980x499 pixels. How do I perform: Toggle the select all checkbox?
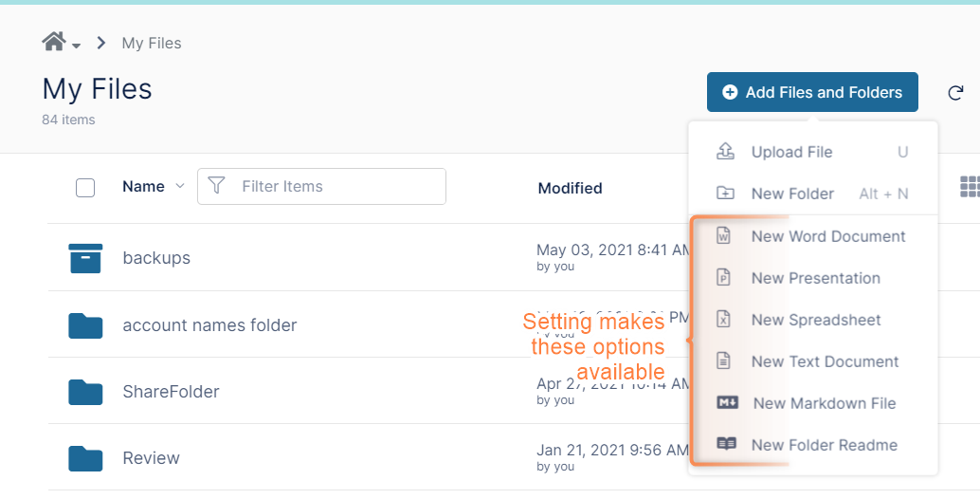[x=85, y=188]
